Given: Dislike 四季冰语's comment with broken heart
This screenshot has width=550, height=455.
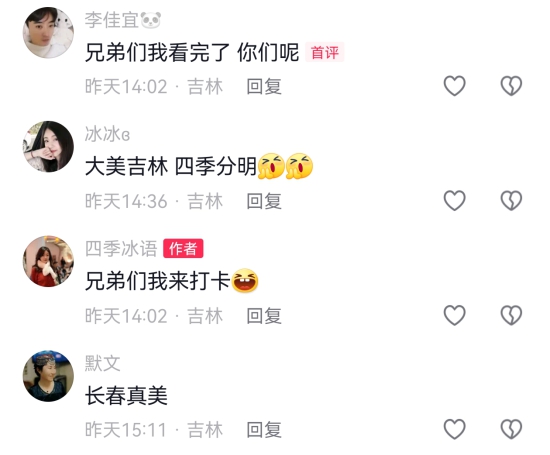Looking at the screenshot, I should point(511,315).
